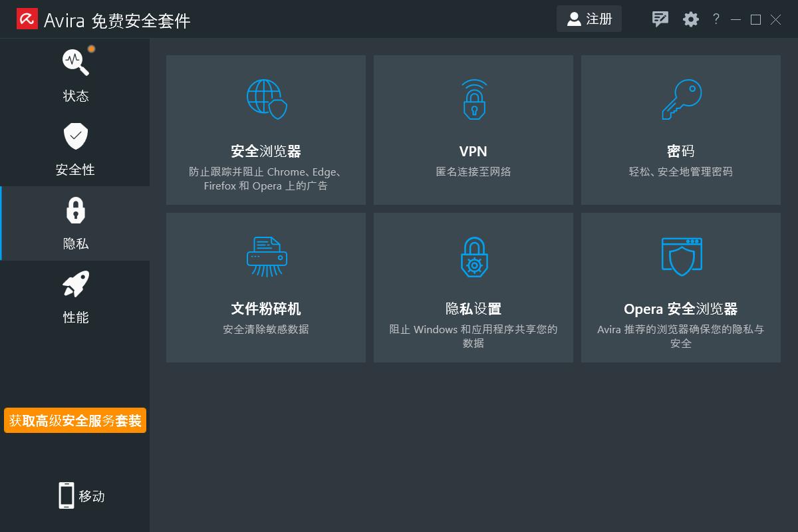Click 获取高级安全服务套装 upgrade button
Screen dimensions: 798x532
point(74,420)
